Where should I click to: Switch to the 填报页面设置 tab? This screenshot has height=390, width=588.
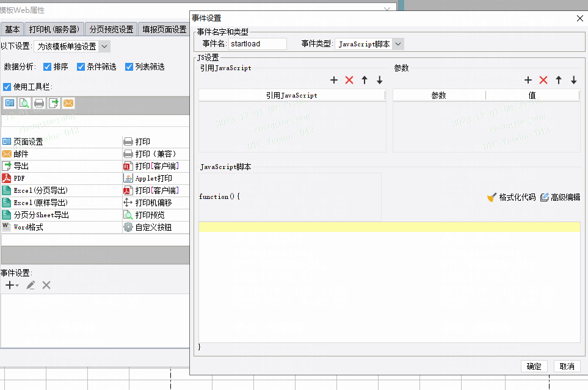pyautogui.click(x=164, y=29)
